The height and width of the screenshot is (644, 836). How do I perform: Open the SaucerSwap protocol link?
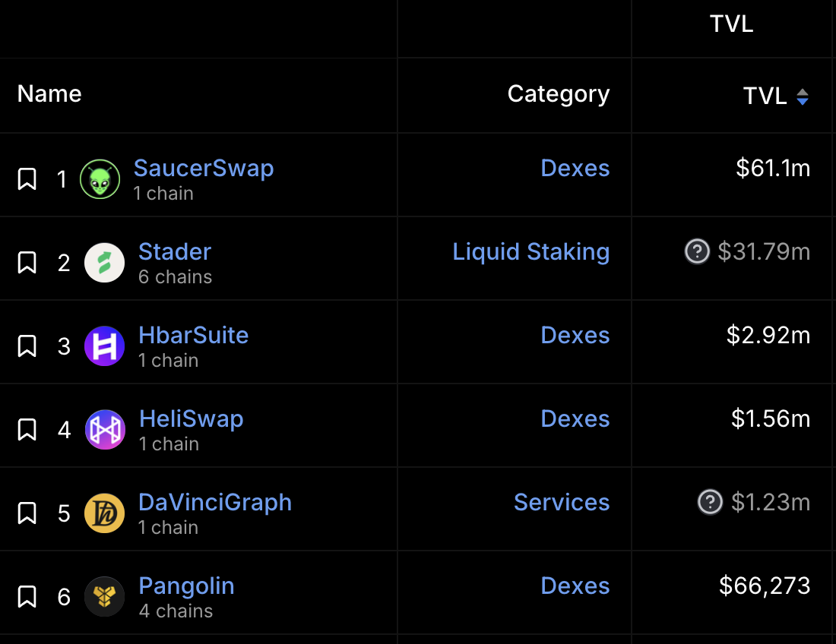(204, 168)
